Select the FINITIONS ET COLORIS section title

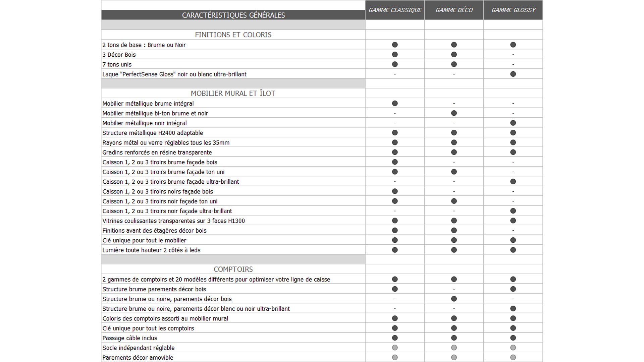pyautogui.click(x=233, y=35)
